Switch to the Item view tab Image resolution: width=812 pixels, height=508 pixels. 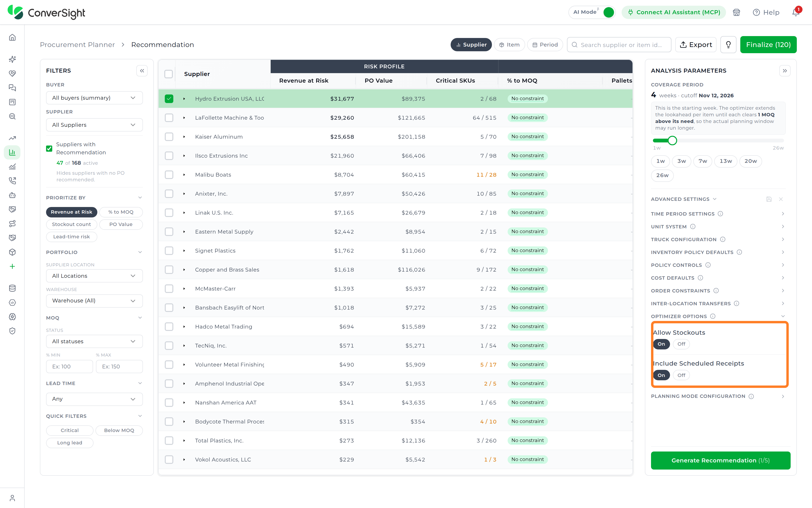pos(509,45)
